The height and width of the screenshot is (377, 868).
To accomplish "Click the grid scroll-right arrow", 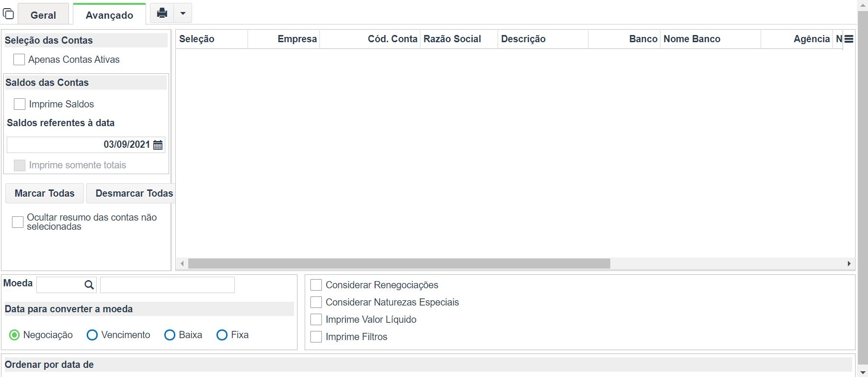I will click(x=849, y=263).
